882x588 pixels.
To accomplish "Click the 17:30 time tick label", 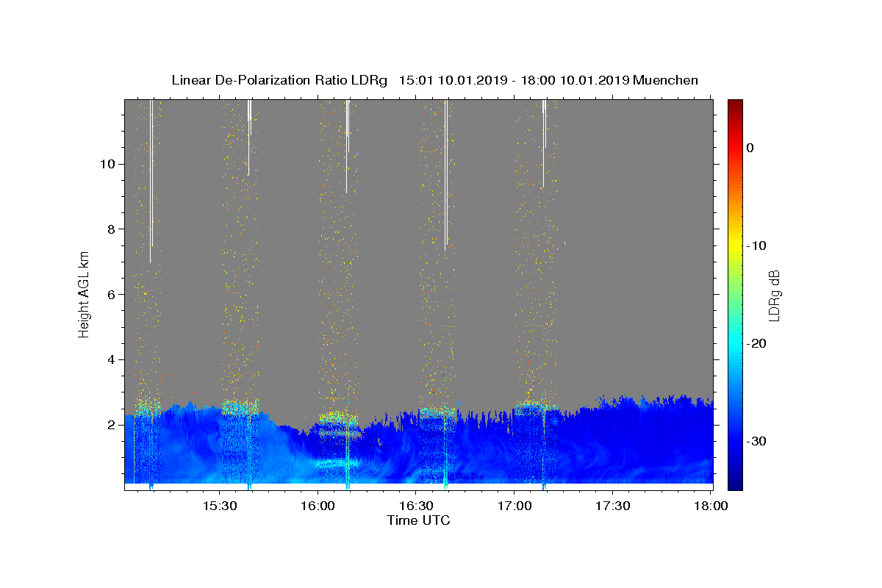I will [612, 506].
